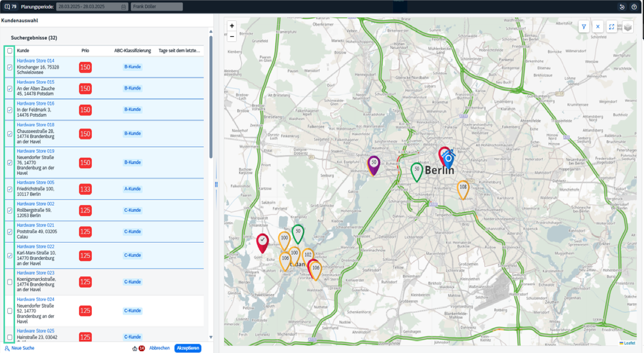Toggle the select-all checkbox in the header row
The width and height of the screenshot is (644, 353).
tap(10, 51)
